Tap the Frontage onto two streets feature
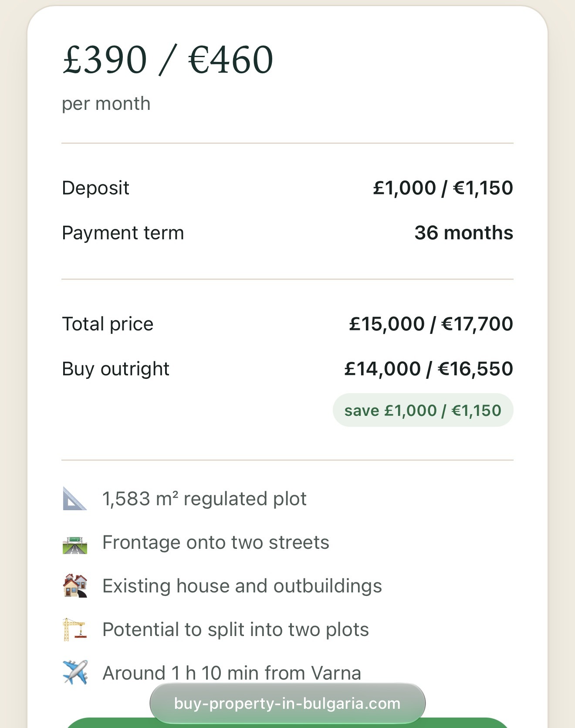Screen dimensions: 575x728 216,542
